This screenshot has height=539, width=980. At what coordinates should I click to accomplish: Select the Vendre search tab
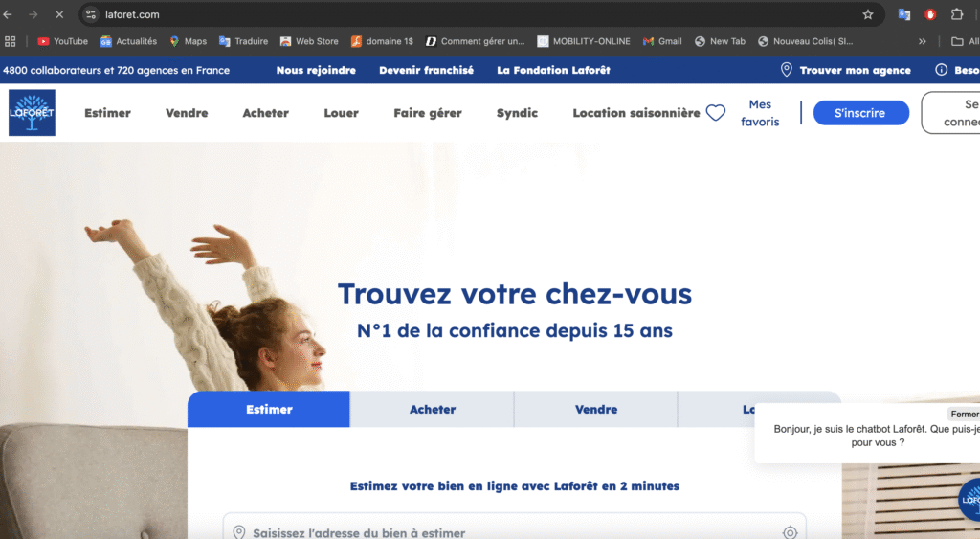(x=596, y=409)
